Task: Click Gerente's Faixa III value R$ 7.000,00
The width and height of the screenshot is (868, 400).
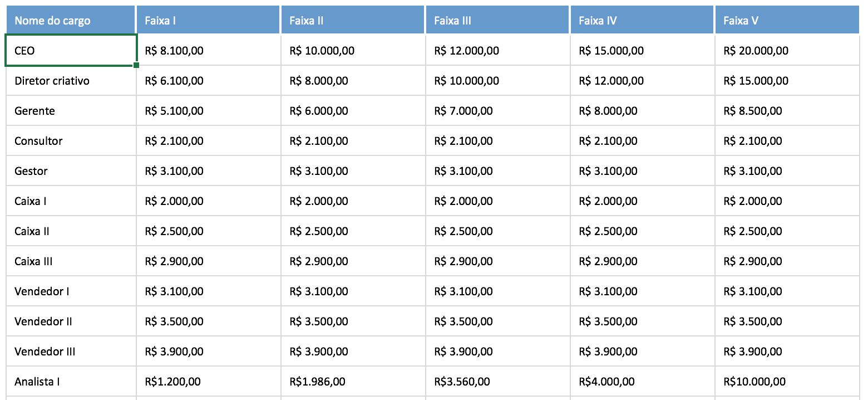Action: tap(497, 111)
